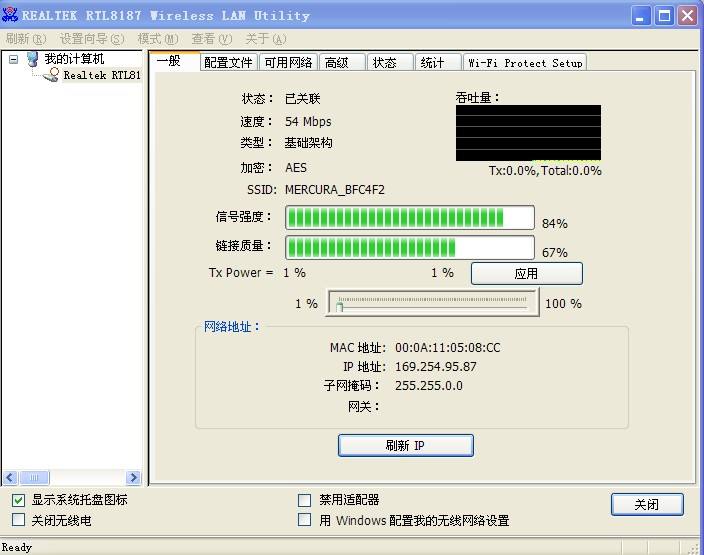Click MAC address 00:0A:11:05:08:CC
The height and width of the screenshot is (555, 704).
point(448,348)
